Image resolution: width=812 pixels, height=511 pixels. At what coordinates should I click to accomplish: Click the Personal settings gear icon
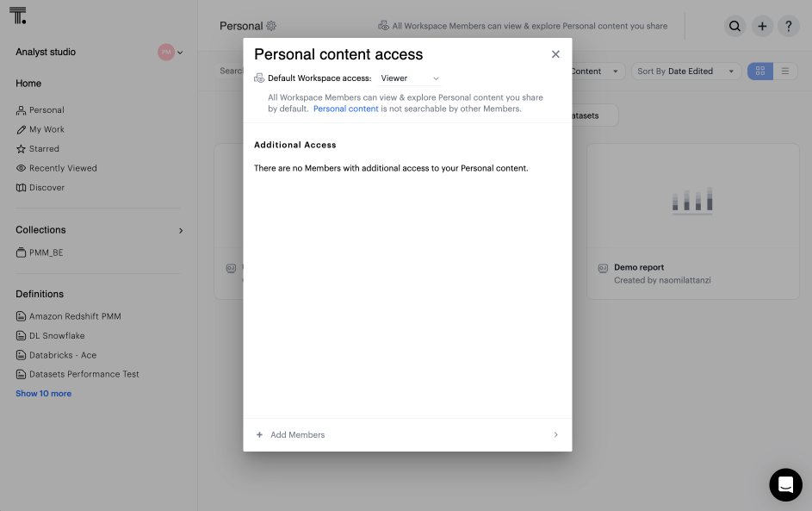[x=271, y=26]
